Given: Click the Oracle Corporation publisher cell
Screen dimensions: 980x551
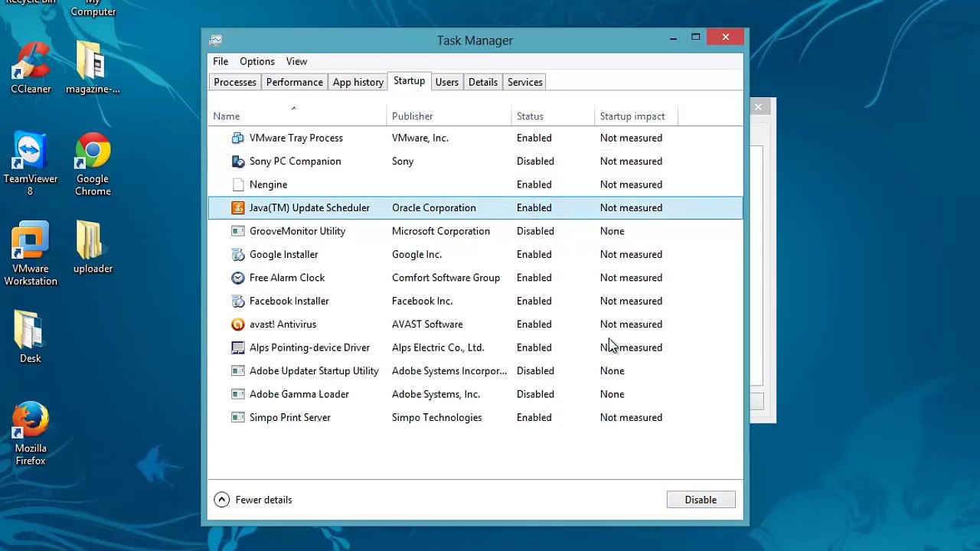Looking at the screenshot, I should (434, 208).
